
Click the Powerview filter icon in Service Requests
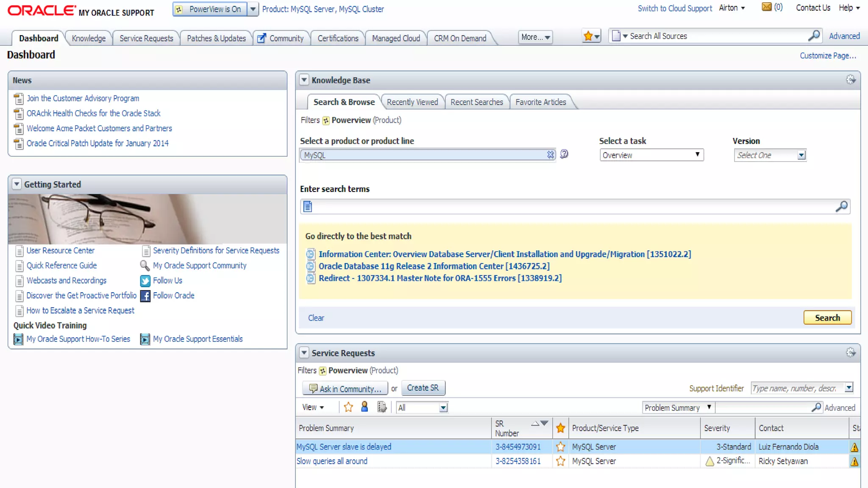323,371
